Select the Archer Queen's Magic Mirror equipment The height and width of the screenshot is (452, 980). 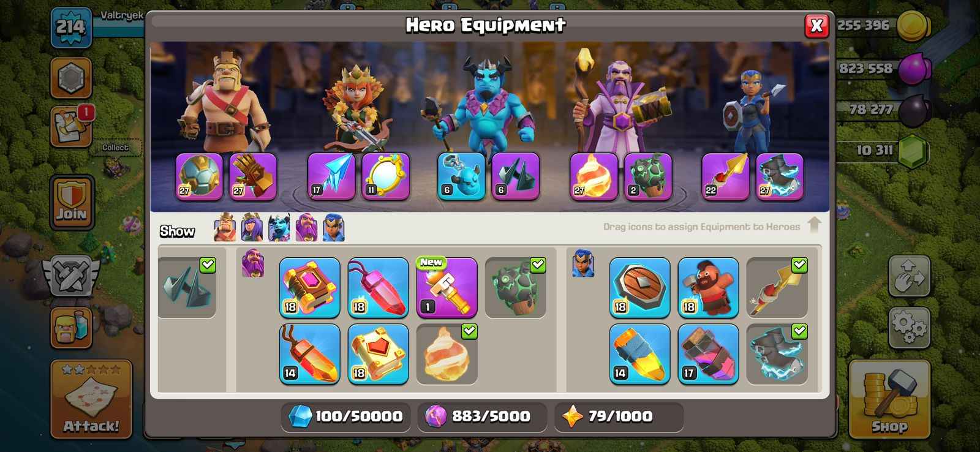(x=385, y=176)
